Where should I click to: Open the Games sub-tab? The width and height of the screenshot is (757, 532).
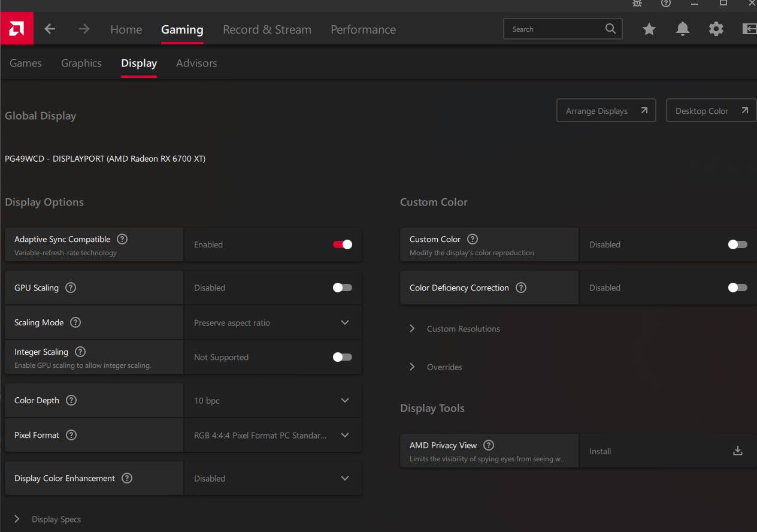click(26, 63)
